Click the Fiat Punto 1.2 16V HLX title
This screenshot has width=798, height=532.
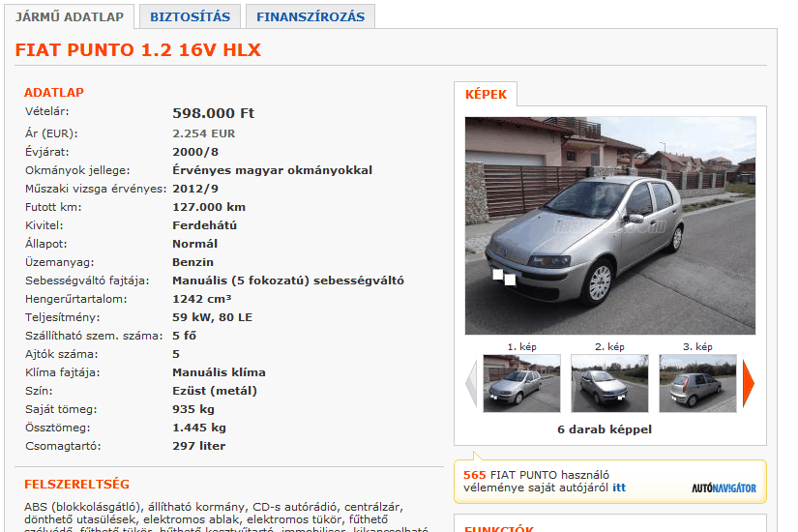click(x=138, y=50)
